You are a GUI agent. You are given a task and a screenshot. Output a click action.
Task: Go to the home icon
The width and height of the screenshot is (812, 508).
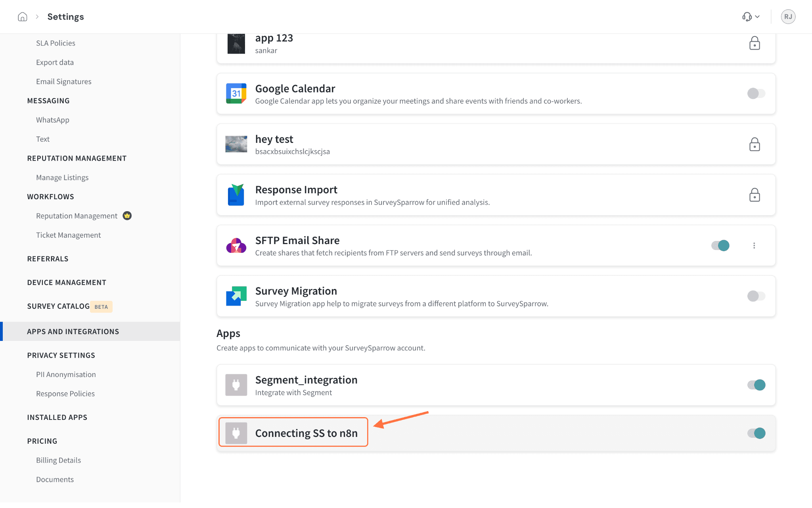pyautogui.click(x=23, y=17)
